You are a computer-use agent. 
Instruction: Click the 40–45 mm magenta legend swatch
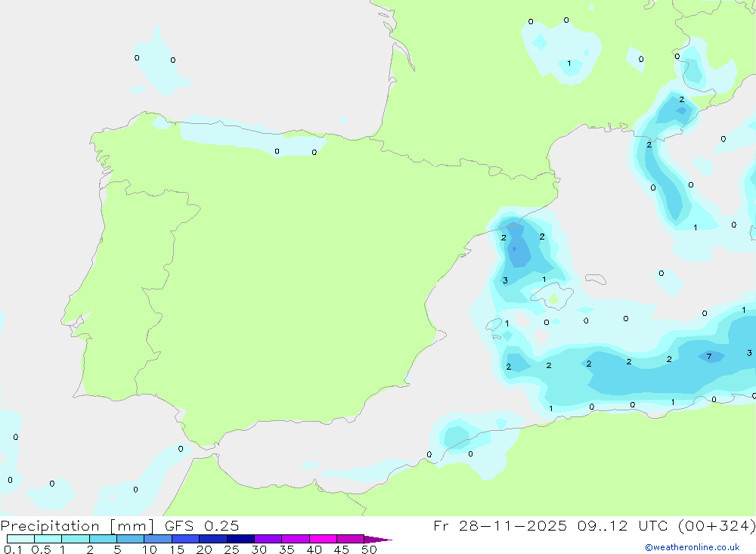tap(323, 539)
